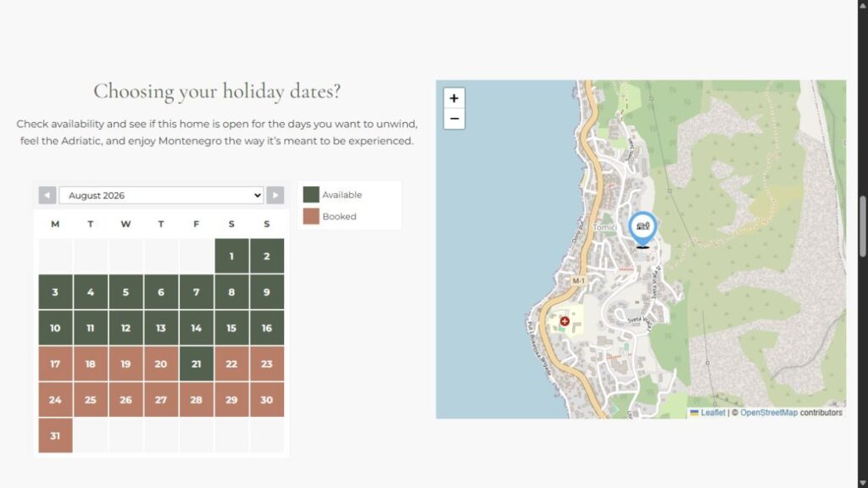
Task: Select August 14 on the calendar
Action: tap(196, 328)
